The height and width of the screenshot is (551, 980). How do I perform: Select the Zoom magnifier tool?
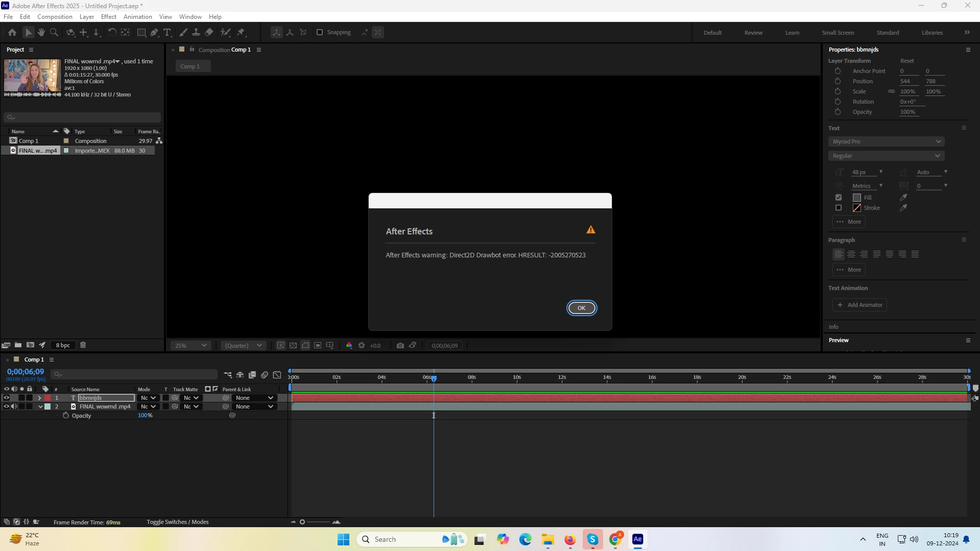click(x=54, y=32)
